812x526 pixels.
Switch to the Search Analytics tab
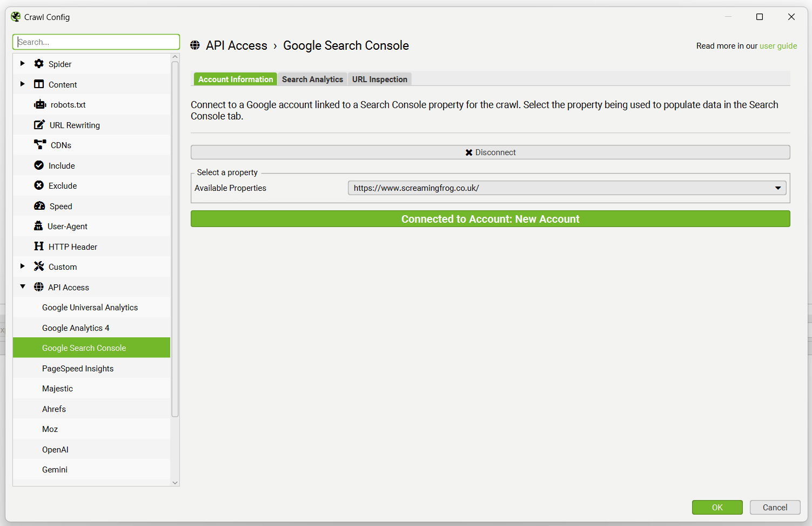click(x=312, y=79)
